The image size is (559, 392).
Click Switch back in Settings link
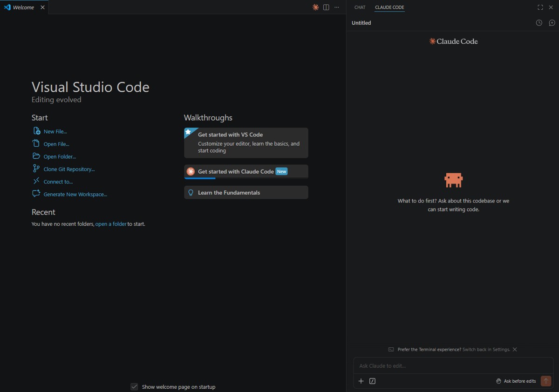(486, 350)
